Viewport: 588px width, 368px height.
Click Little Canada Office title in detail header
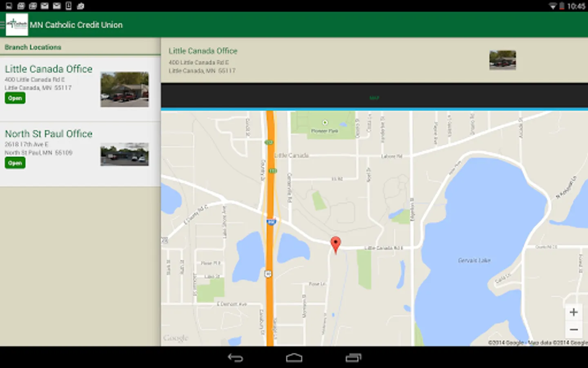point(203,51)
